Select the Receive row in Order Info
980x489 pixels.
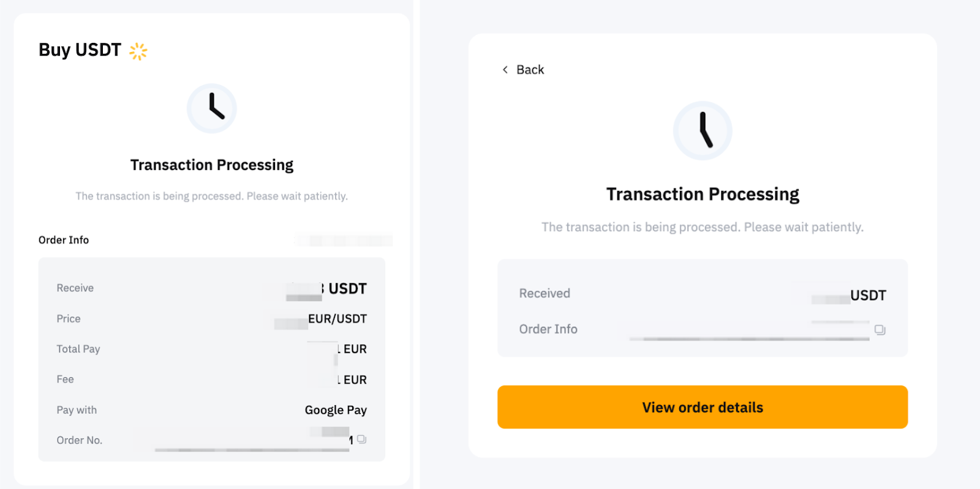click(x=75, y=288)
